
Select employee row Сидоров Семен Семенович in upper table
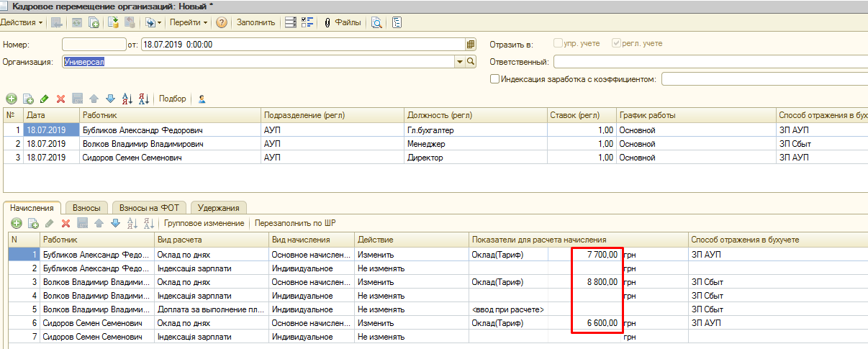pyautogui.click(x=171, y=157)
